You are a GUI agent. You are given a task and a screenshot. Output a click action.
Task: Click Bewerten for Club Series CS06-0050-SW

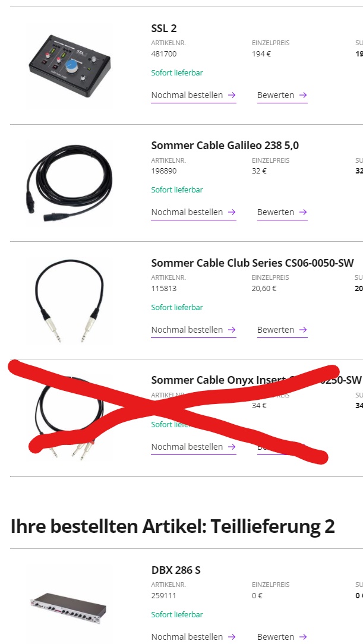pyautogui.click(x=282, y=329)
